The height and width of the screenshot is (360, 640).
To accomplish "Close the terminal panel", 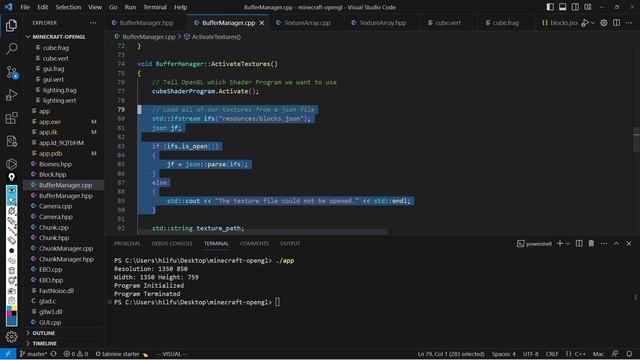I will point(629,243).
